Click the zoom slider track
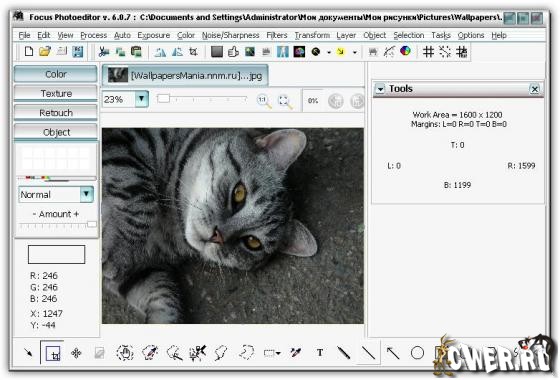The image size is (560, 380). point(202,99)
